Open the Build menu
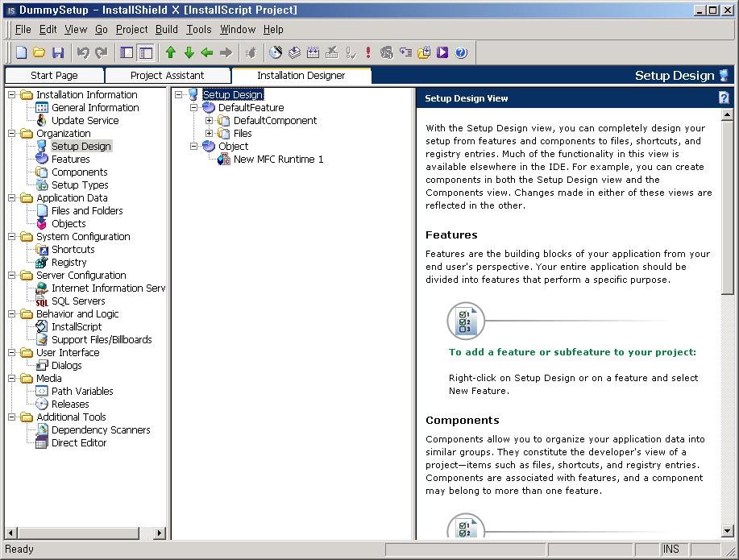The image size is (739, 560). pos(167,29)
